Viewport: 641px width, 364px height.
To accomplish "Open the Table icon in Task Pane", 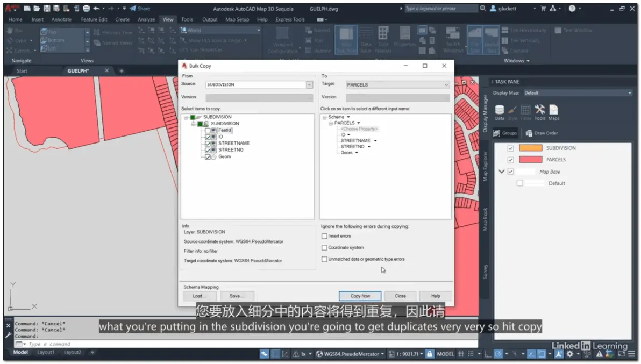I will 526,112.
